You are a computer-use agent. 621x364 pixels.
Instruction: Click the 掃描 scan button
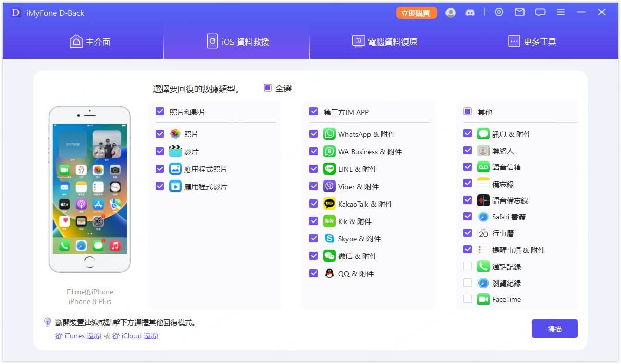click(554, 328)
